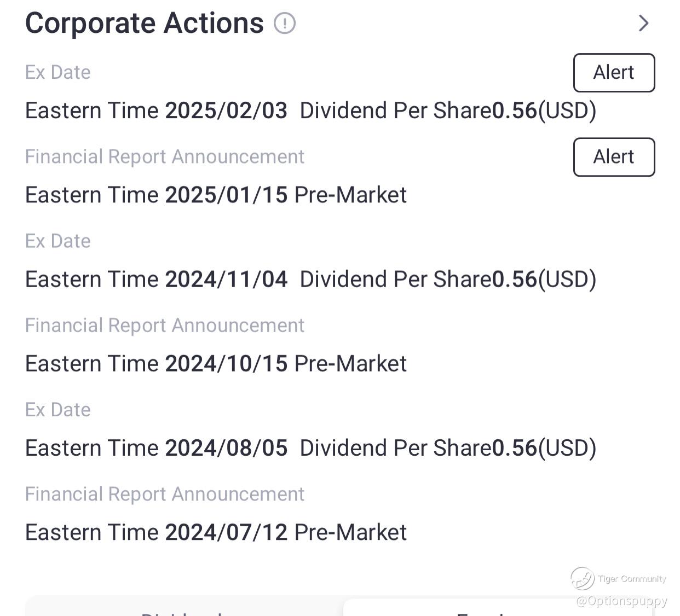Image resolution: width=680 pixels, height=616 pixels.
Task: Set Alert for the 2025/01/15 financial report
Action: point(614,157)
